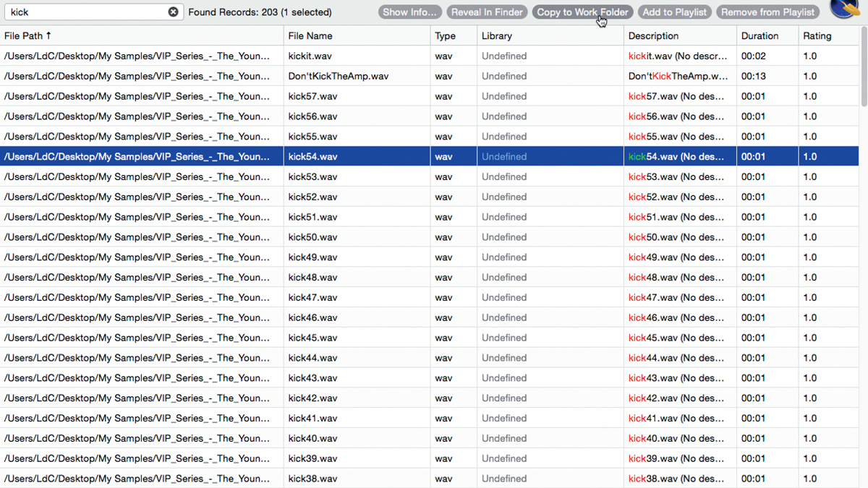This screenshot has height=488, width=868.
Task: Click the 1.0 rating in kick38.wav row
Action: click(x=809, y=479)
